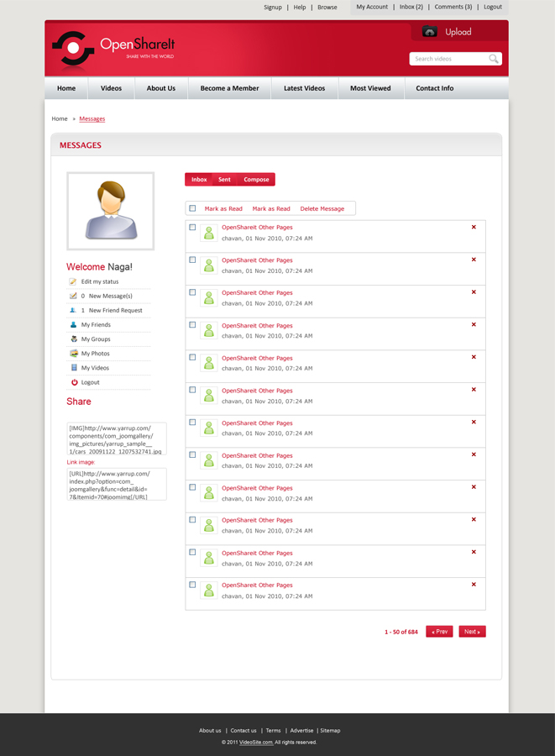Click the My Friends person icon
This screenshot has height=756, width=555.
73,325
